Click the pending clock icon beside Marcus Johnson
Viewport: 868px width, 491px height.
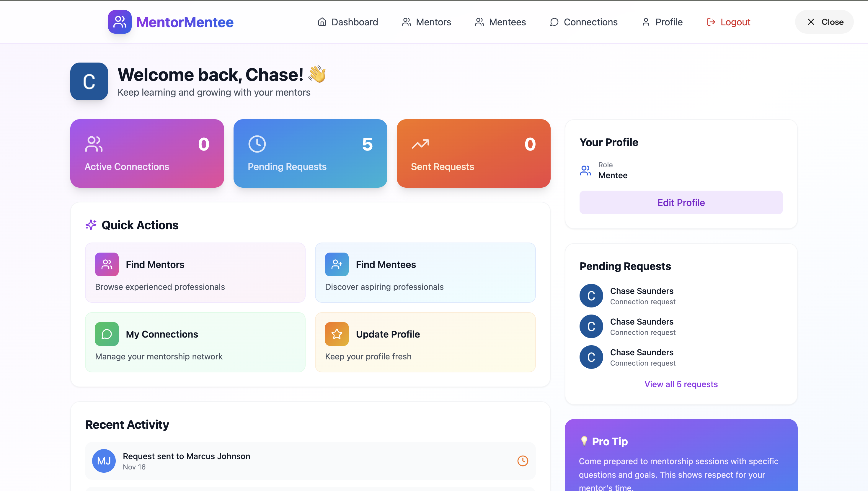[x=522, y=461]
